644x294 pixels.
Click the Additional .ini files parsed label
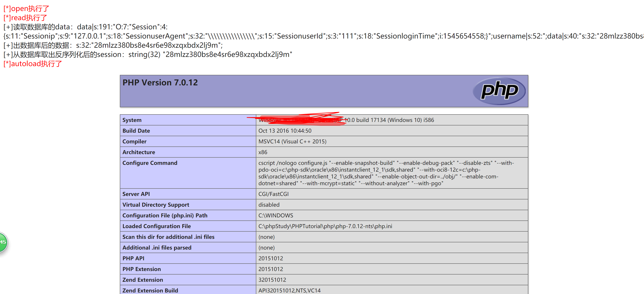tap(157, 248)
